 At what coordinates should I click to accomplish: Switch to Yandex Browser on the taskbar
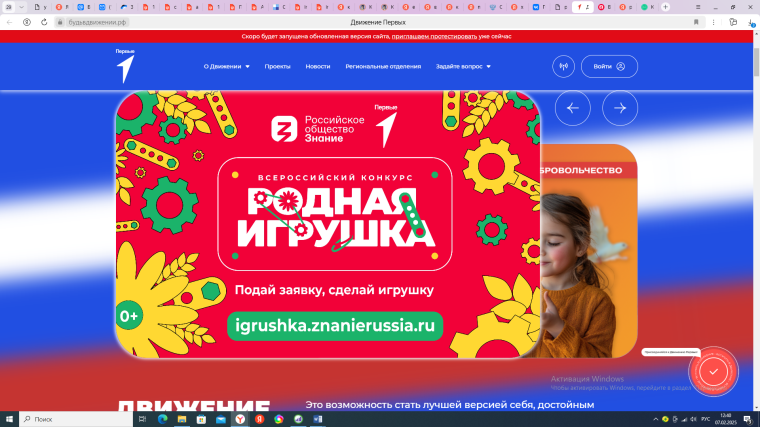pyautogui.click(x=240, y=419)
